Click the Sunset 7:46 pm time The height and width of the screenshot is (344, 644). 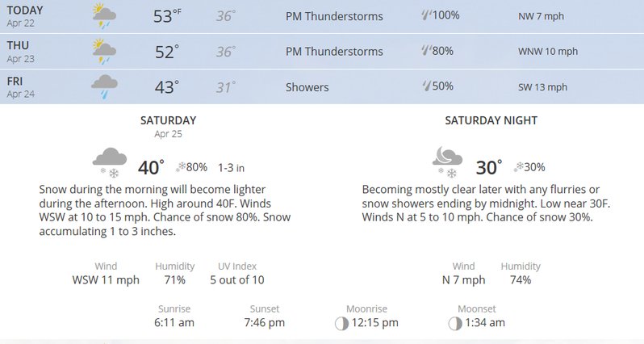265,323
